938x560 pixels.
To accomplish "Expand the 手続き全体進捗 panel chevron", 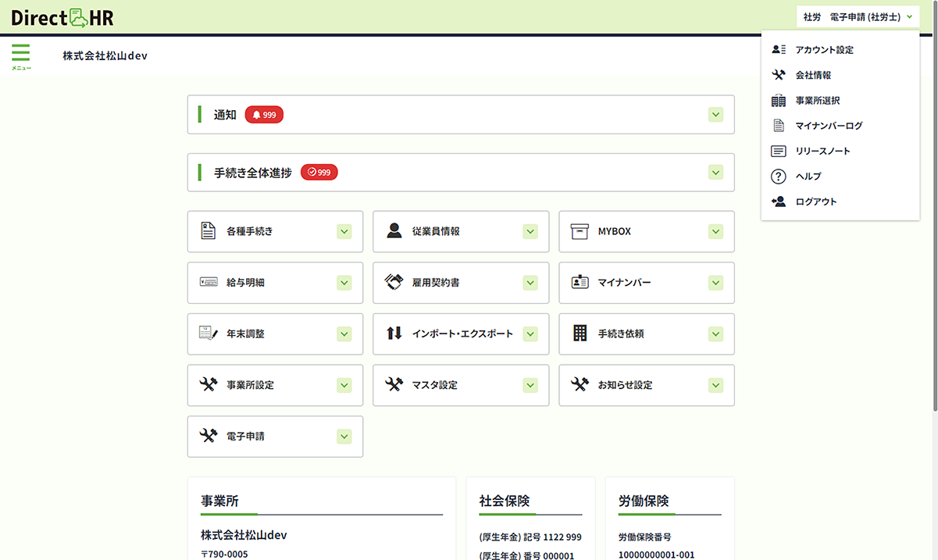I will 715,173.
